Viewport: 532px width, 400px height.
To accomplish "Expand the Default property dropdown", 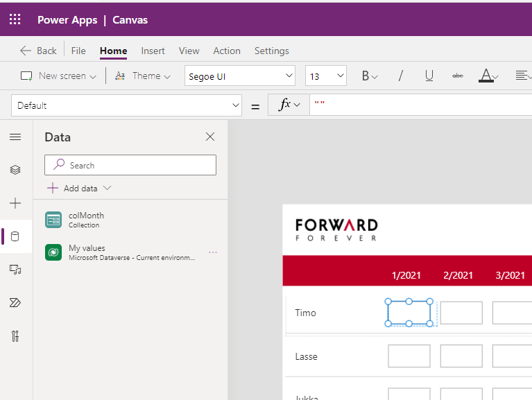I will pos(126,105).
